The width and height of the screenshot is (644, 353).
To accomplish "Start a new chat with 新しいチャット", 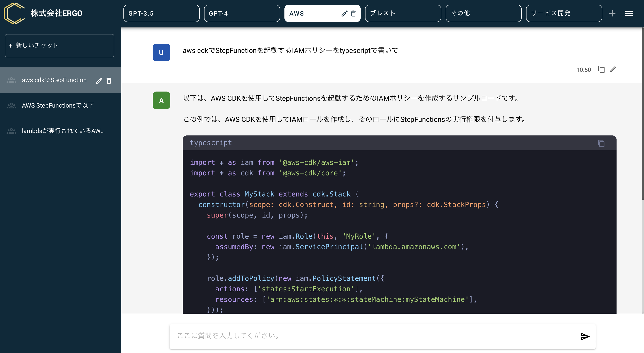I will (x=60, y=45).
